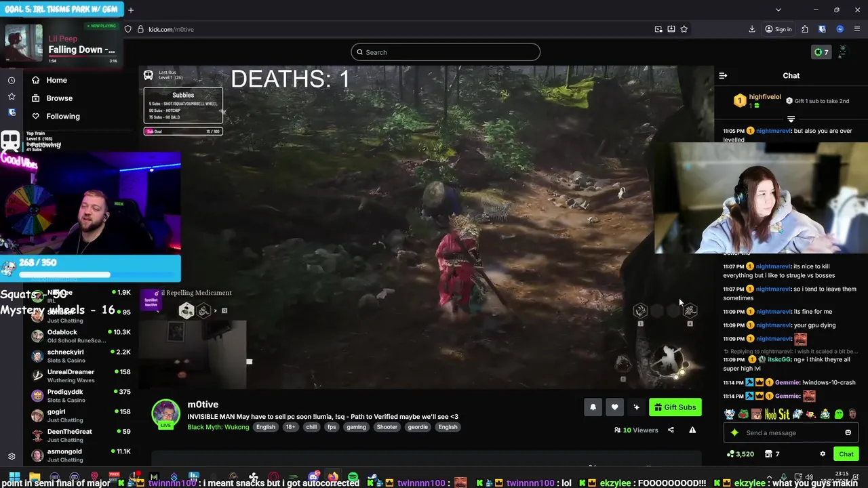Screen dimensions: 868x488
Task: Open sidebar settings gear at bottom left
Action: (12, 457)
